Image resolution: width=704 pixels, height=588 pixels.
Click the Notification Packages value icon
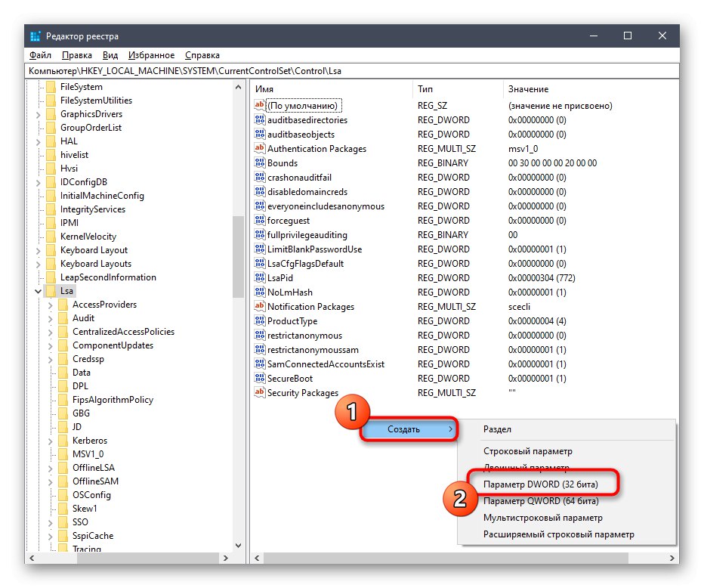[x=260, y=306]
